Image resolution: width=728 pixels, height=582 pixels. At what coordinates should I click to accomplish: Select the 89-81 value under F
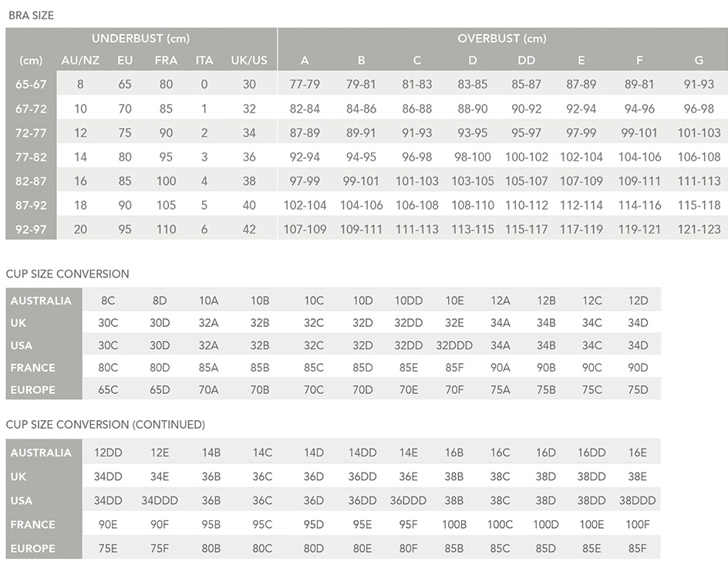point(639,85)
